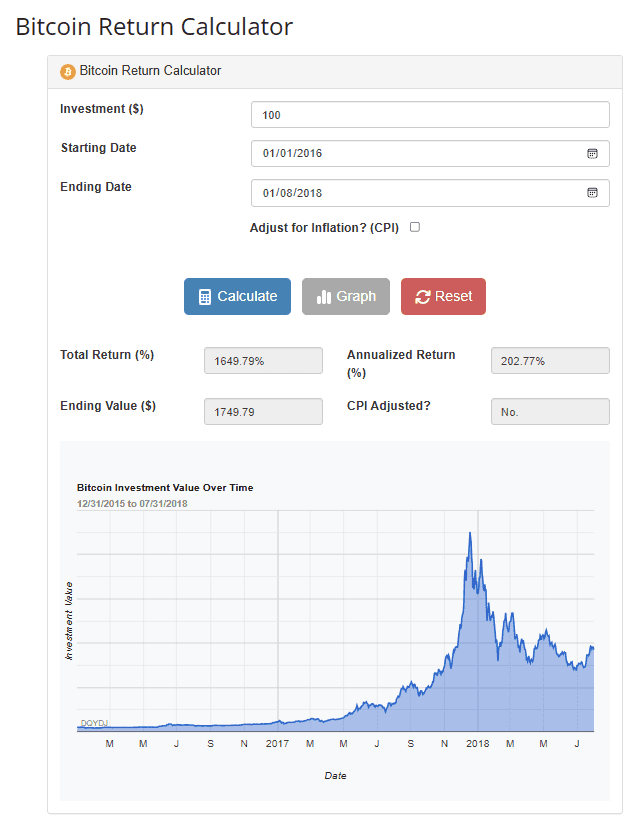642x834 pixels.
Task: Click the 2018 marker on chart axis
Action: point(478,744)
